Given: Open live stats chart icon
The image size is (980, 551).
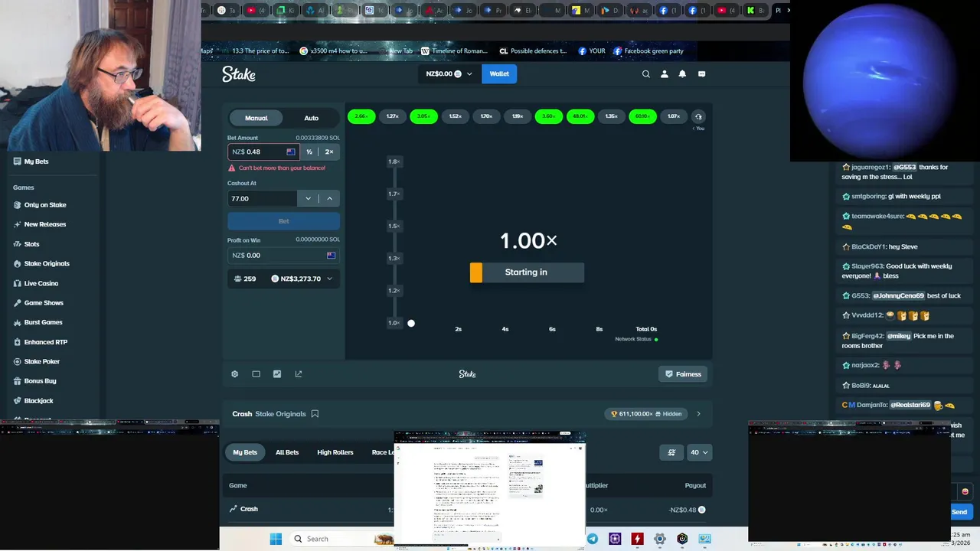Looking at the screenshot, I should [x=277, y=374].
